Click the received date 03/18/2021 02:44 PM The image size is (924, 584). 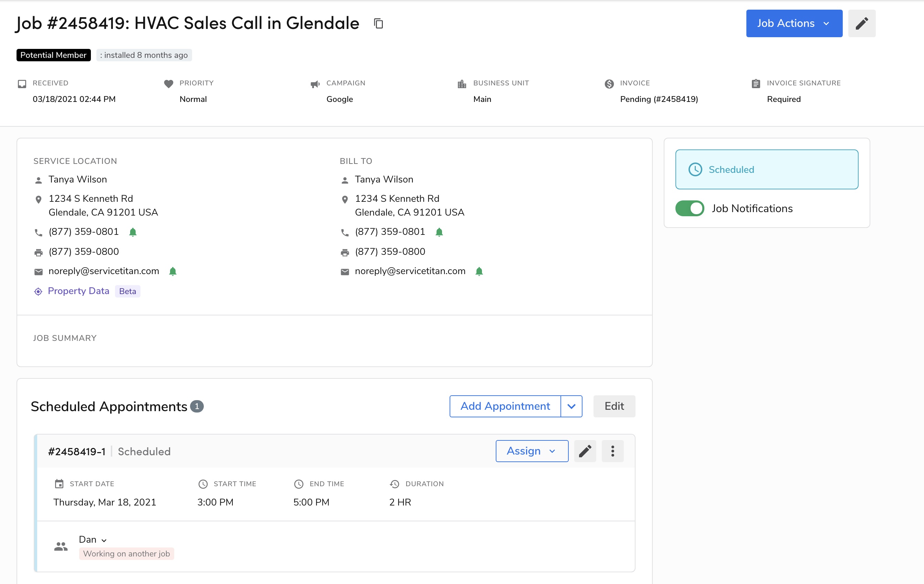pyautogui.click(x=74, y=99)
